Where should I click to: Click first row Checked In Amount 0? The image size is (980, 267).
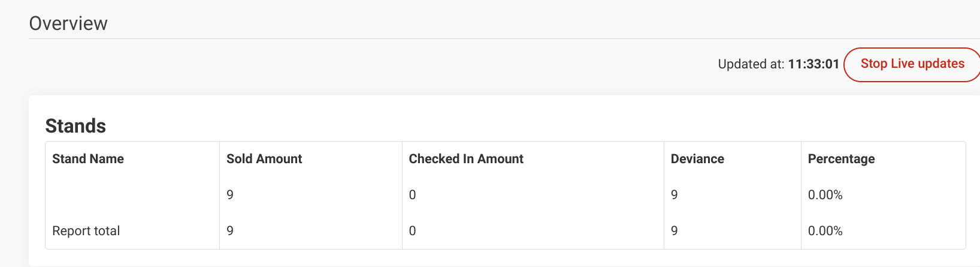(x=412, y=195)
